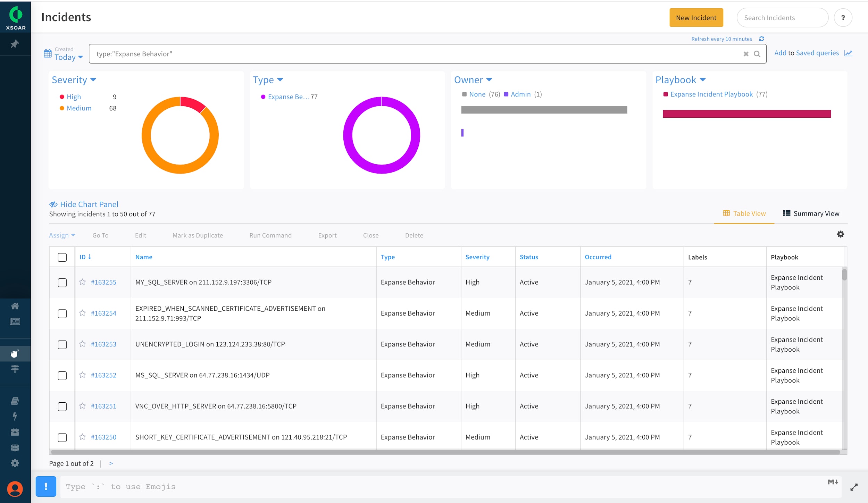Hide Chart Panel with the eye toggle
This screenshot has height=503, width=868.
click(x=84, y=204)
